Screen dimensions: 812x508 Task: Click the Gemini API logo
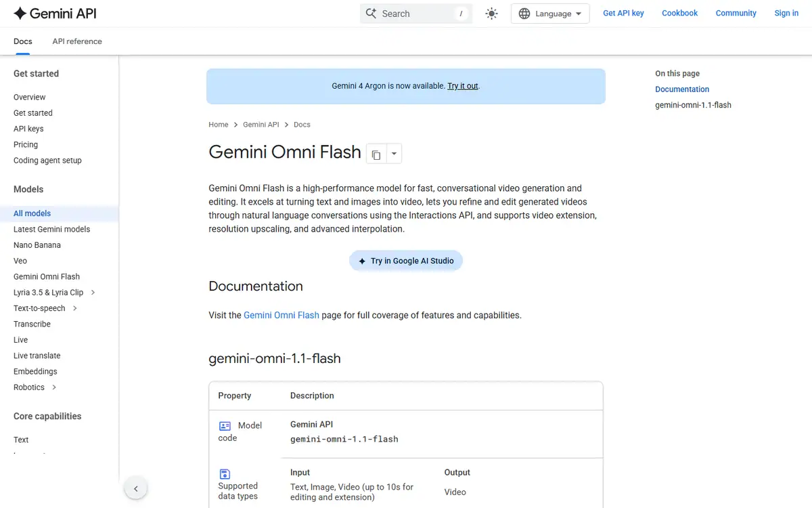[x=56, y=13]
